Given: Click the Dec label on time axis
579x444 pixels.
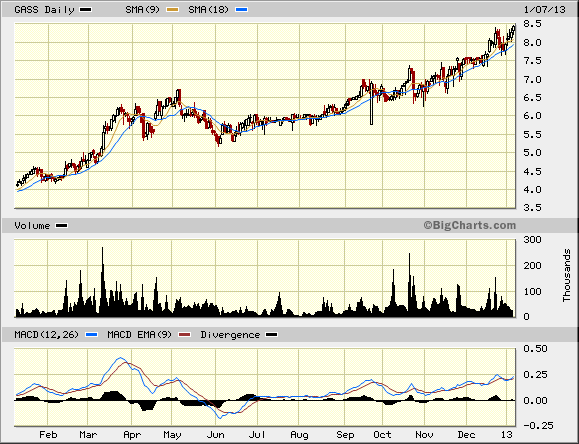Looking at the screenshot, I should [466, 435].
